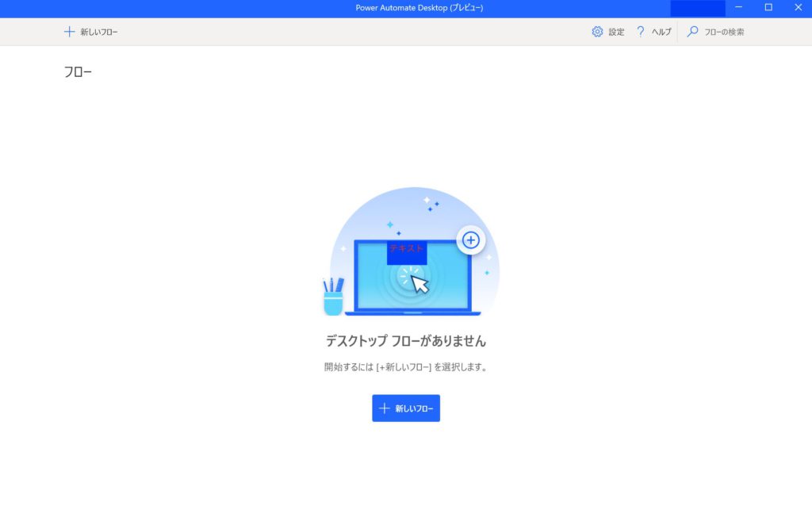Viewport: 812px width, 506px height.
Task: Click the plus icon inside the blue center button
Action: coord(385,408)
